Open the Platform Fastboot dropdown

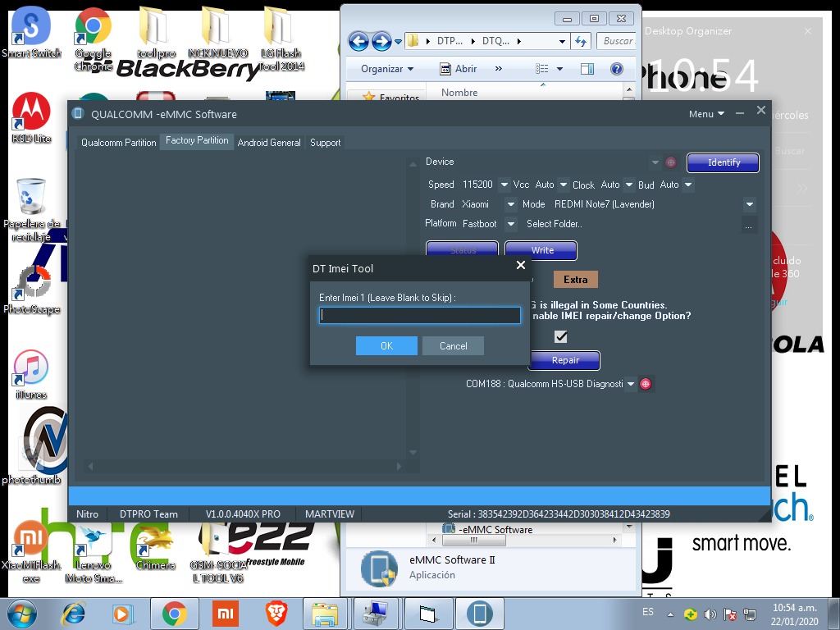pos(511,223)
